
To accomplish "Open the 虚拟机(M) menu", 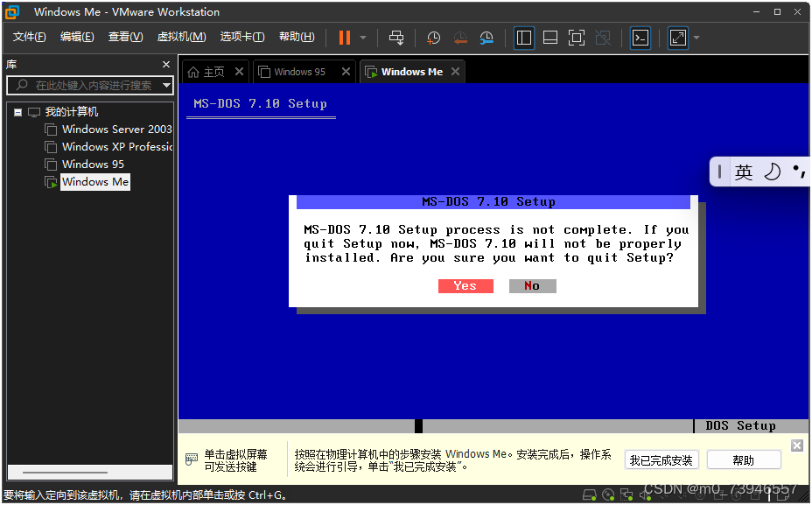I will point(181,37).
